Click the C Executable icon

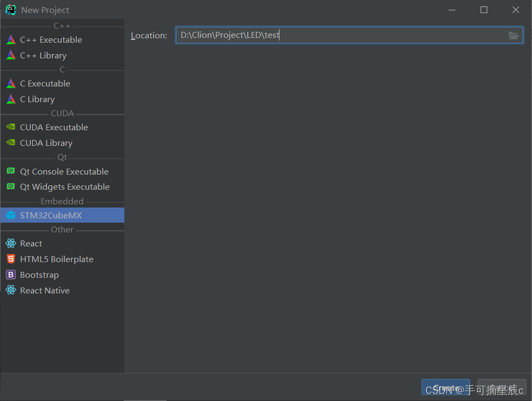click(11, 83)
